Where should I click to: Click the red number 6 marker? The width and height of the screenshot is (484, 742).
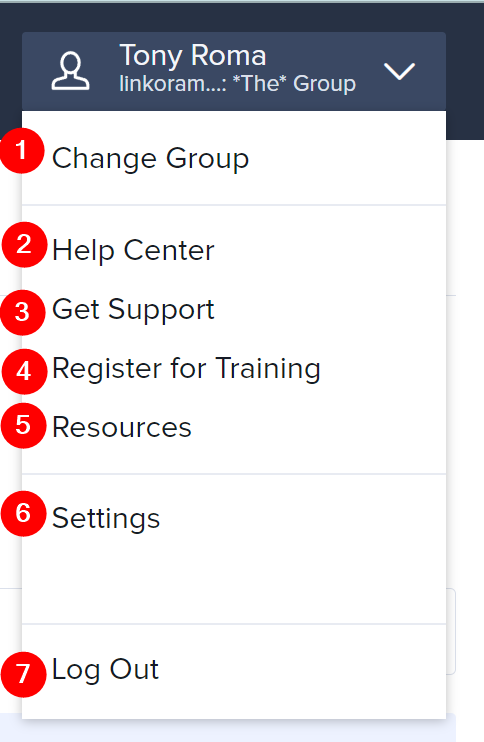(24, 513)
